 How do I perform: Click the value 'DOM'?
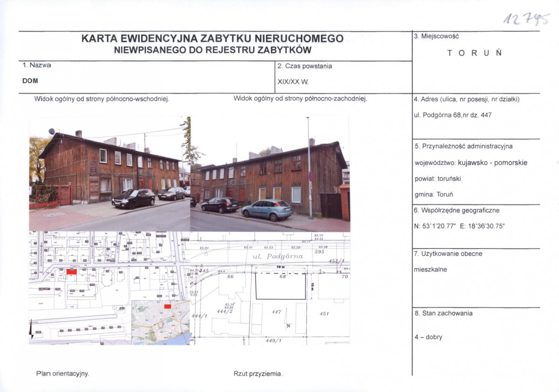pos(30,81)
